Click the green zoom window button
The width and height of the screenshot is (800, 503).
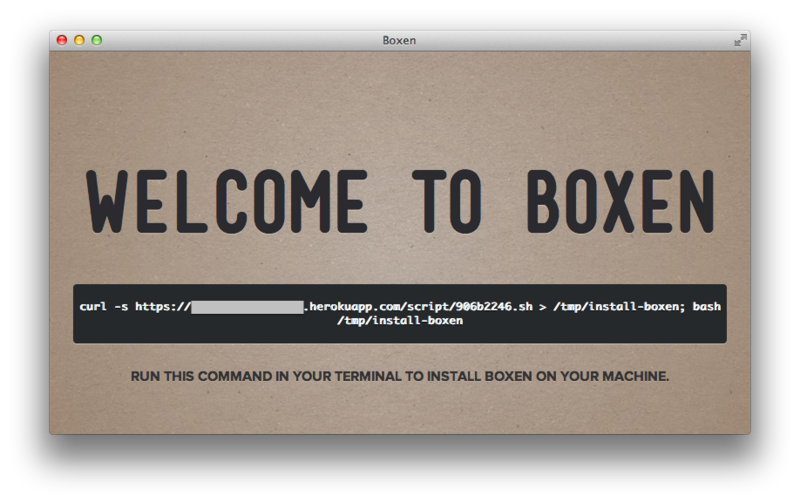click(x=96, y=40)
